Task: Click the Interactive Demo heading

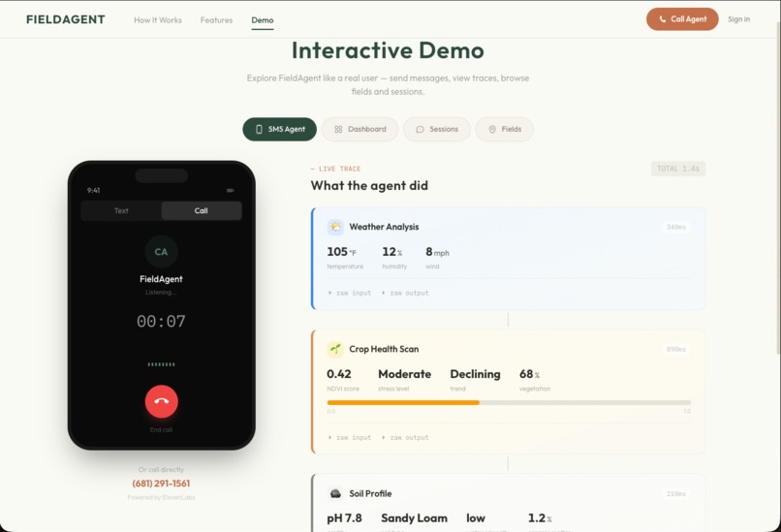Action: click(x=388, y=50)
